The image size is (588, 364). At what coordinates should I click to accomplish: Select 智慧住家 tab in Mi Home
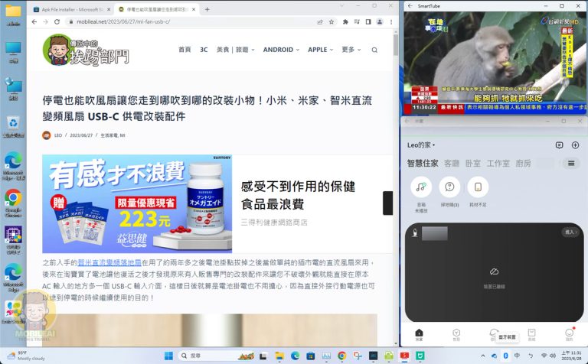(x=423, y=164)
